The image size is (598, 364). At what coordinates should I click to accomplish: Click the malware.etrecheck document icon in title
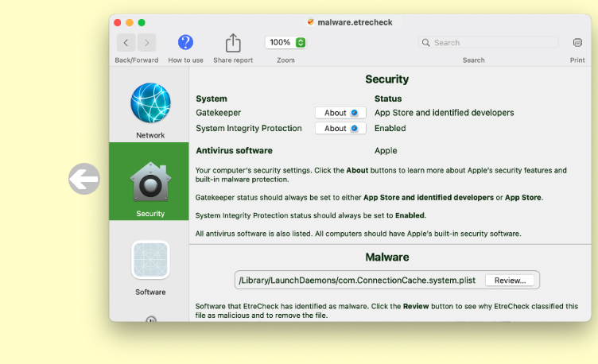(x=311, y=22)
